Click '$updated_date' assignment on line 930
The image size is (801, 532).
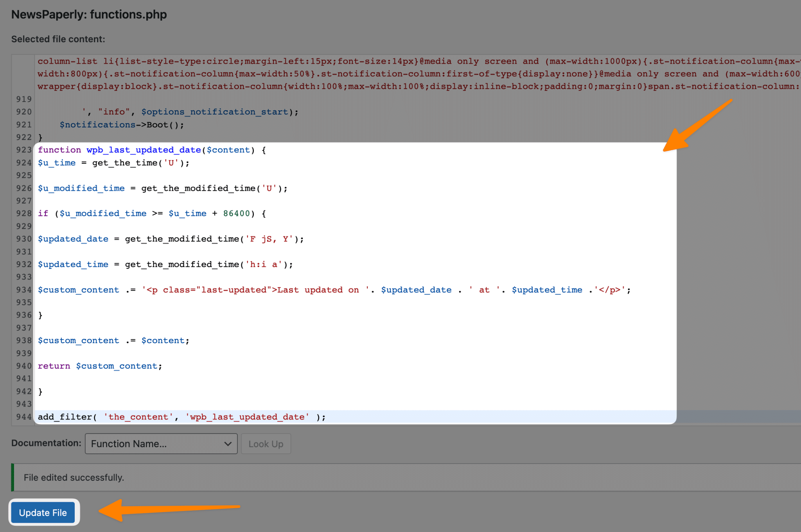[73, 239]
